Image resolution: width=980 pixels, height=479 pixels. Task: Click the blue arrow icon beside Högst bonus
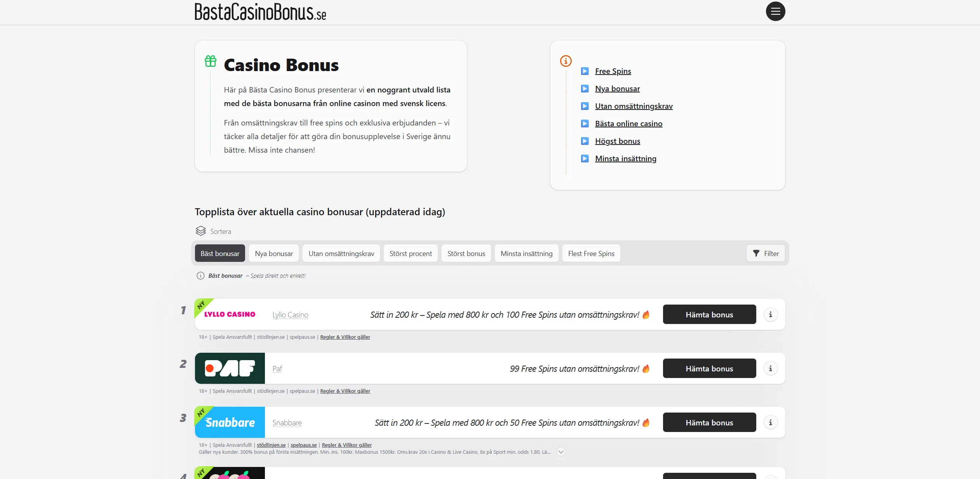tap(585, 141)
